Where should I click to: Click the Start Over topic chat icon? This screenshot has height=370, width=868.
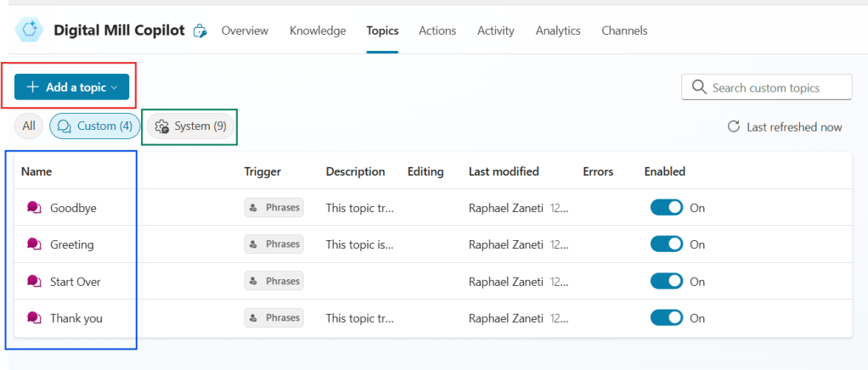(34, 282)
